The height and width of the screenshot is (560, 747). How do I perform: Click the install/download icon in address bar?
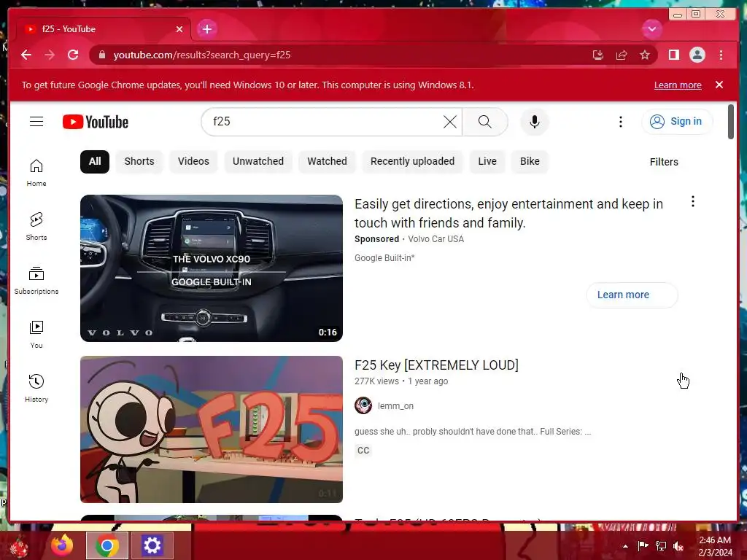[598, 55]
